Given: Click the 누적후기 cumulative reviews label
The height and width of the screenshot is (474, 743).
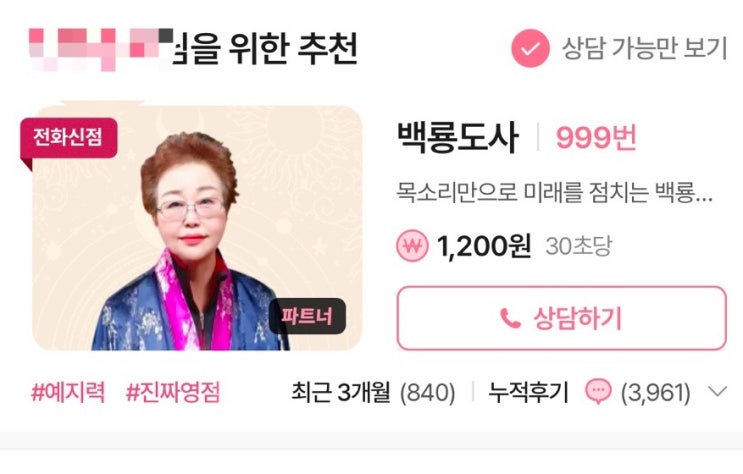Looking at the screenshot, I should pyautogui.click(x=528, y=392).
